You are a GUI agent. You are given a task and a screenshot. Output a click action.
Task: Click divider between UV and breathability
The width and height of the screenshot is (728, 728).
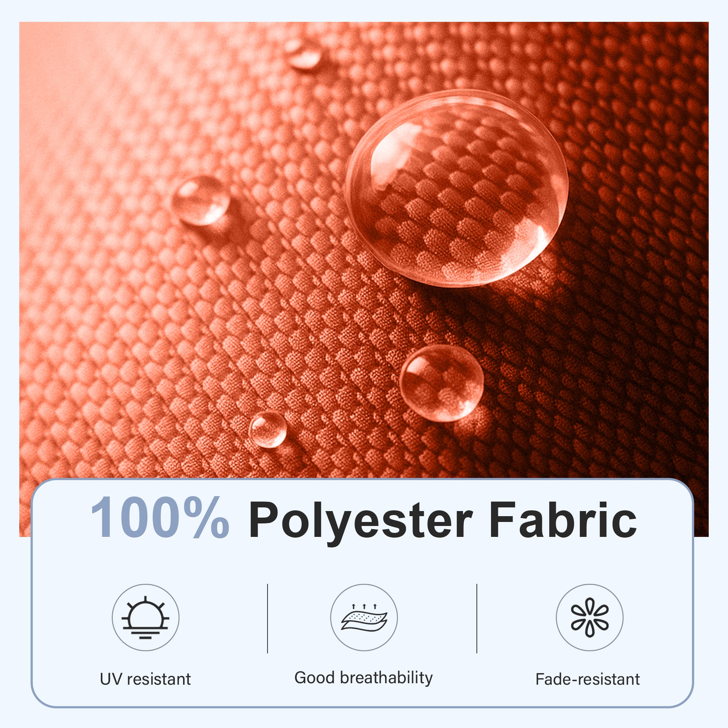[x=268, y=618]
